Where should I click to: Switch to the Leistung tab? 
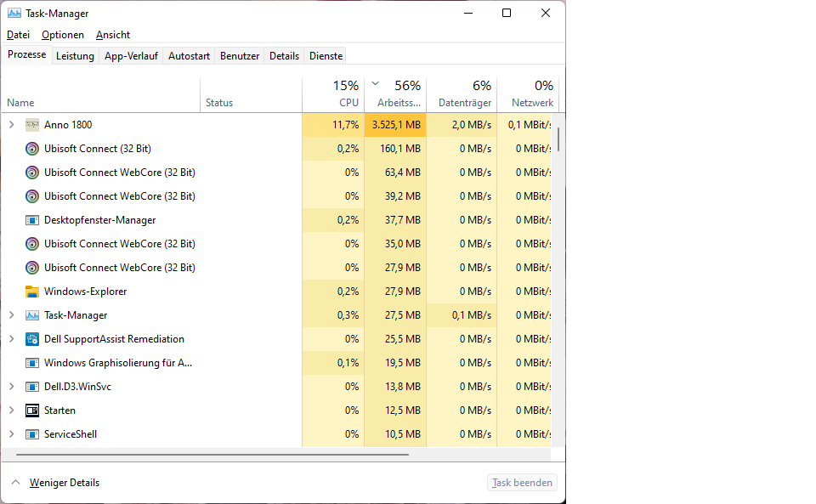75,56
